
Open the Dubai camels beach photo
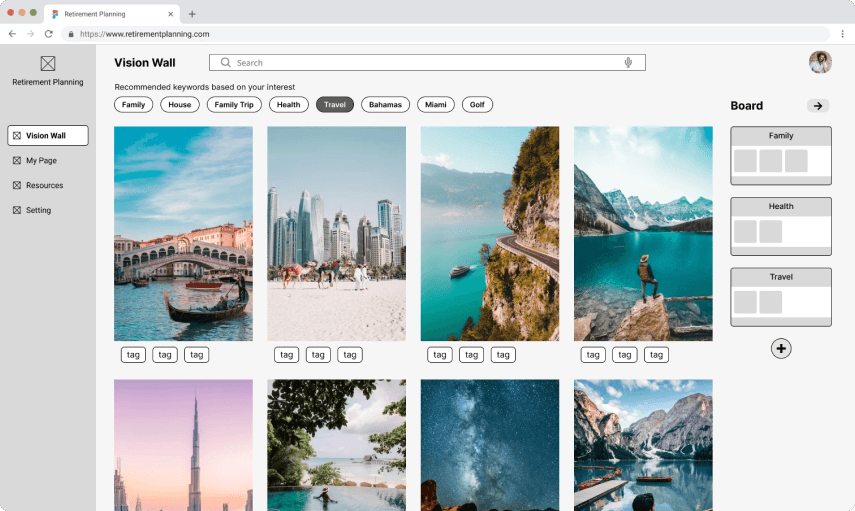click(x=336, y=234)
